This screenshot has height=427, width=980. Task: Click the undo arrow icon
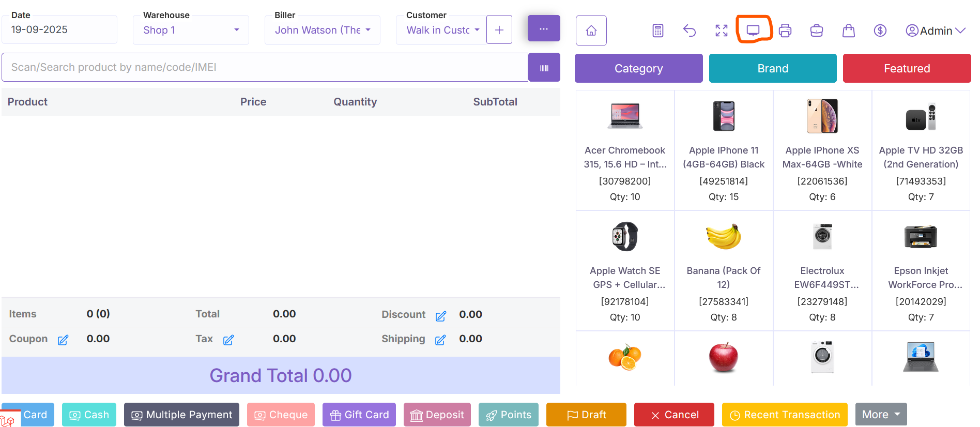[690, 30]
